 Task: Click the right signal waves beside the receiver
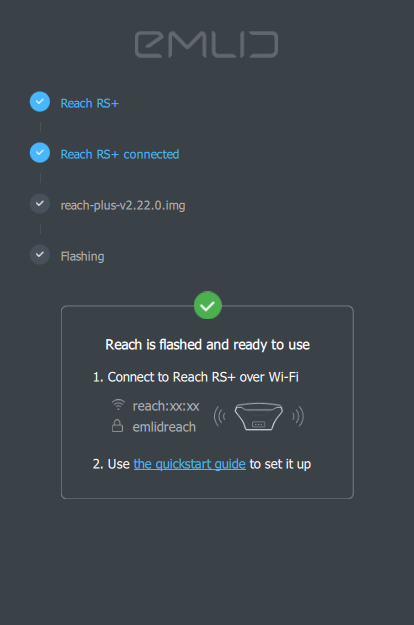tap(298, 417)
